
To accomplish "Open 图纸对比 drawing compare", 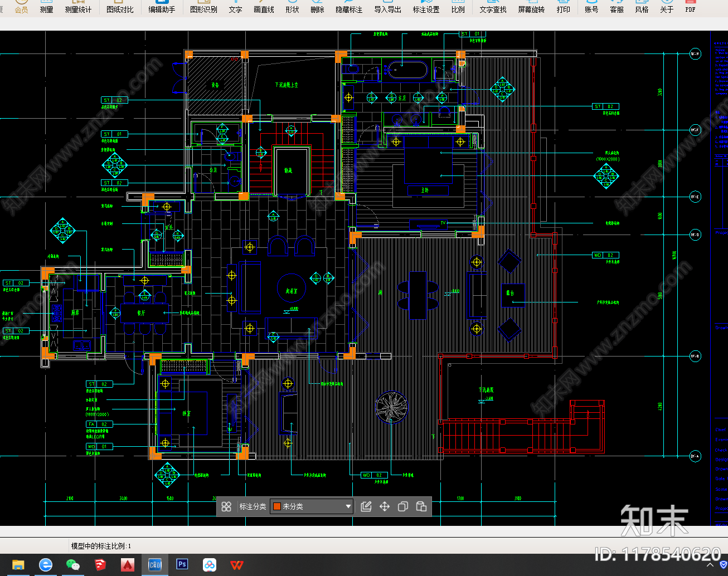I will pyautogui.click(x=120, y=7).
